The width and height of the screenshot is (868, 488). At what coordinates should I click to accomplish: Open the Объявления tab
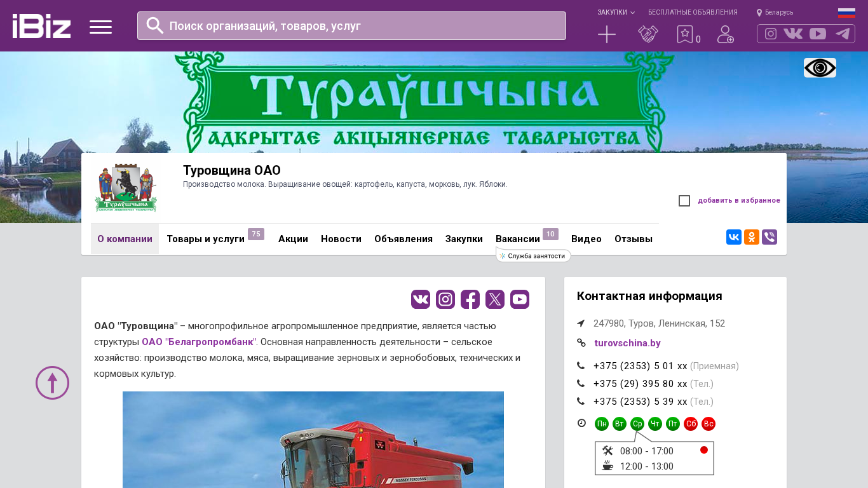[403, 239]
